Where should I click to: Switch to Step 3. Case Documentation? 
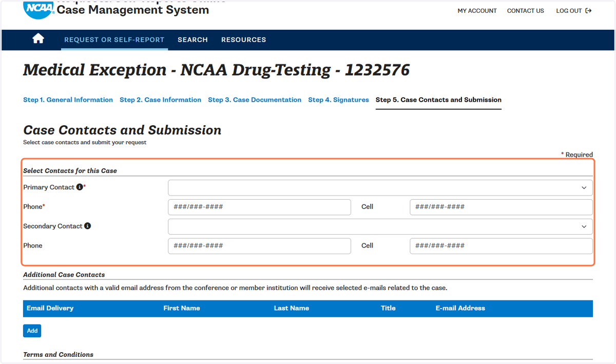pos(255,100)
